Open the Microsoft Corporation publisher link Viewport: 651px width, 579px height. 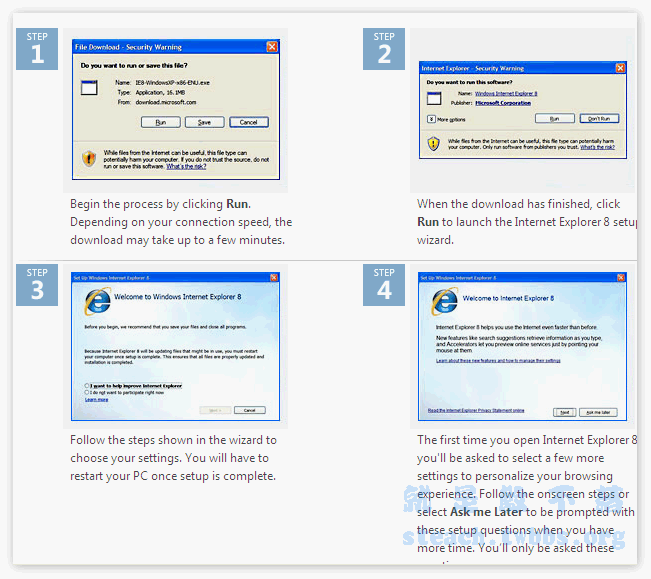pos(503,103)
